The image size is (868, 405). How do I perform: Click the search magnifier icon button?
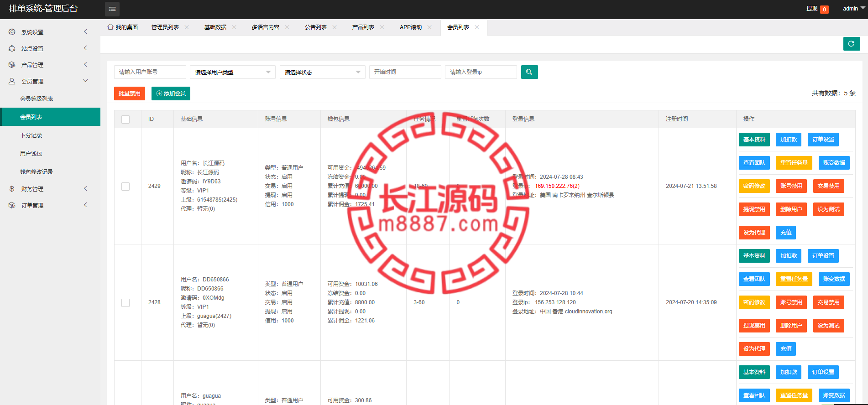click(x=529, y=72)
